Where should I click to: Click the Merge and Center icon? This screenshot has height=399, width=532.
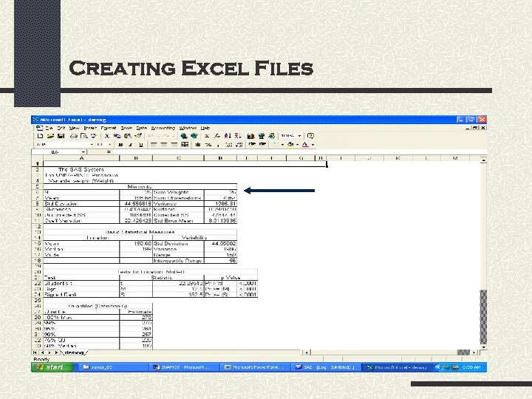[x=185, y=145]
